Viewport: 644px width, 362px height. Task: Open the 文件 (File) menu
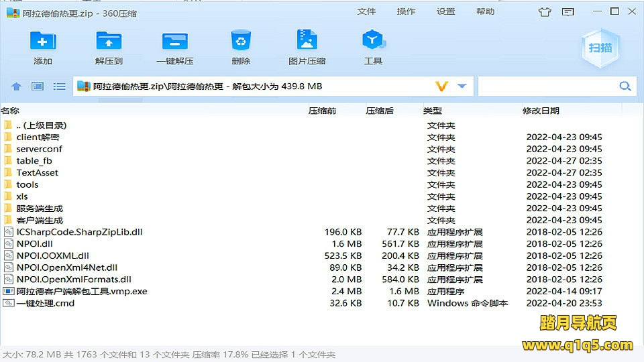pos(366,12)
